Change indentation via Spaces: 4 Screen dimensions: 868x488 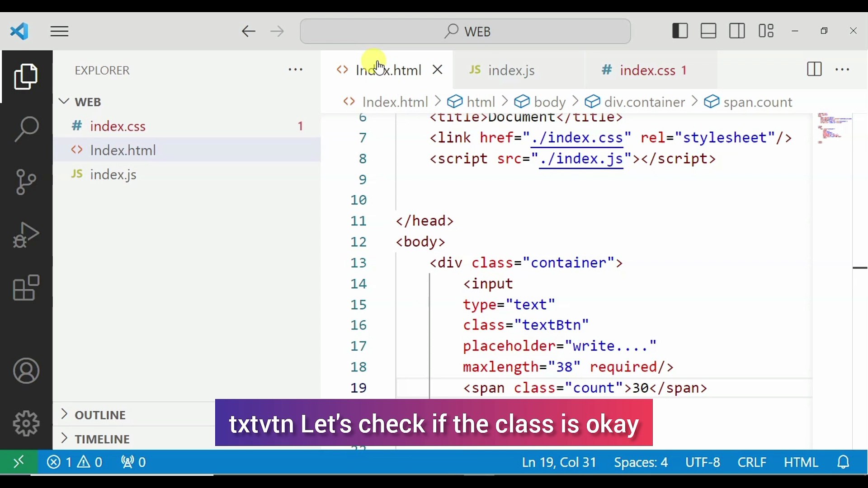(x=641, y=462)
